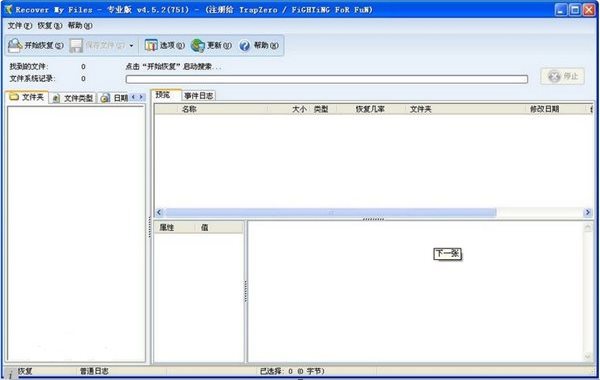Click the Recover My Files title-bar app icon
Image resolution: width=600 pixels, height=380 pixels.
8,10
